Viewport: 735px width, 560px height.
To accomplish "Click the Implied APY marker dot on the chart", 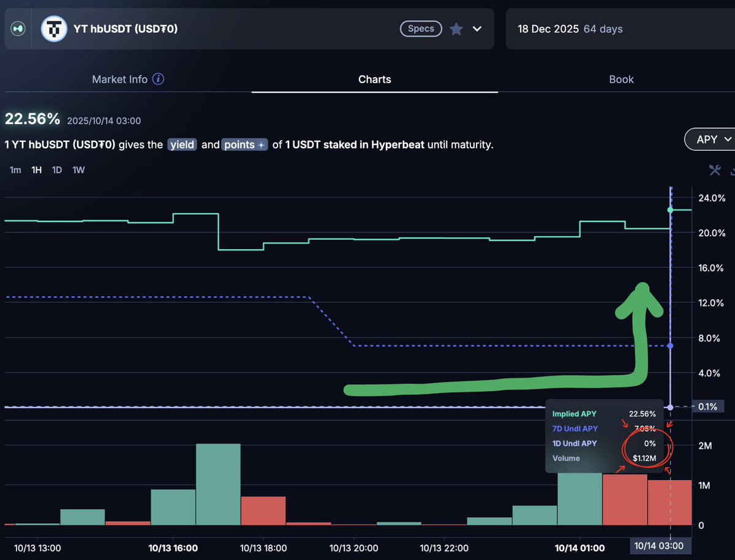I will coord(671,210).
